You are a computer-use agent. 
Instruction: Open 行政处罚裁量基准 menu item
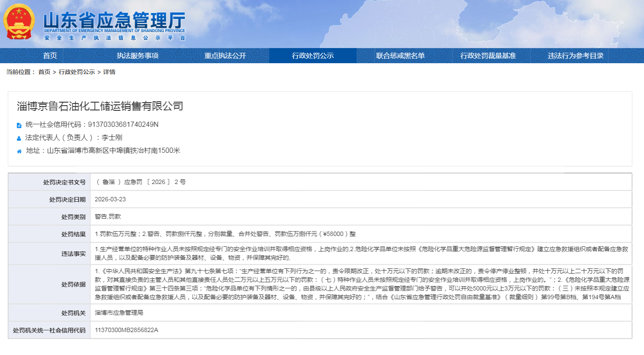pyautogui.click(x=488, y=55)
